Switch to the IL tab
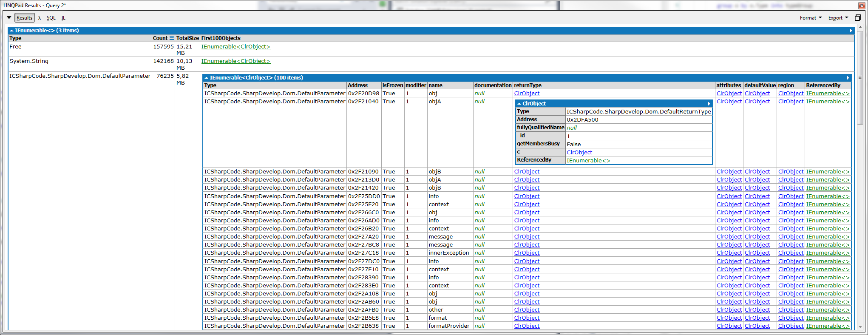This screenshot has width=868, height=335. [x=63, y=18]
